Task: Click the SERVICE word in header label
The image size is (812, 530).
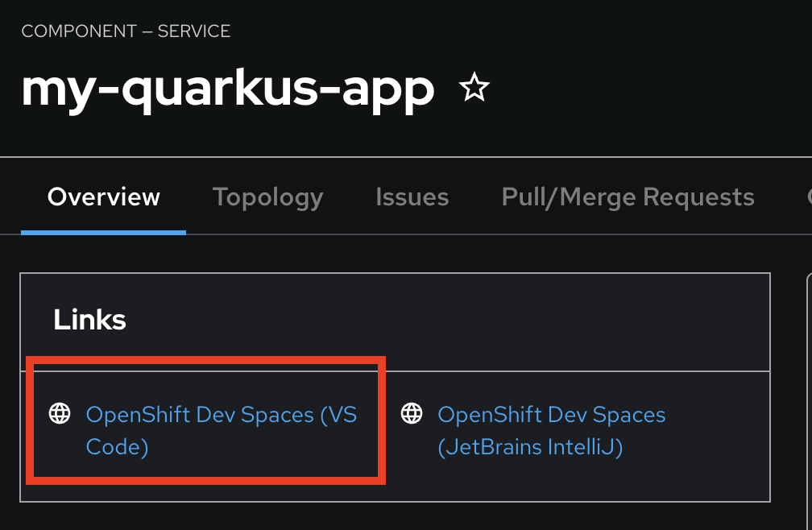Action: click(x=193, y=31)
